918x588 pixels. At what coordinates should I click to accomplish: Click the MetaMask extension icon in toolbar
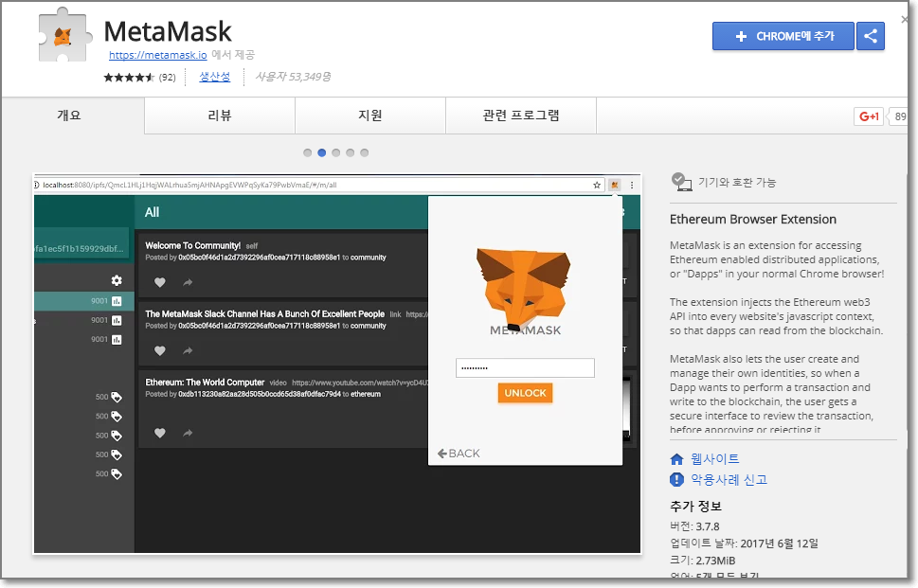[615, 186]
